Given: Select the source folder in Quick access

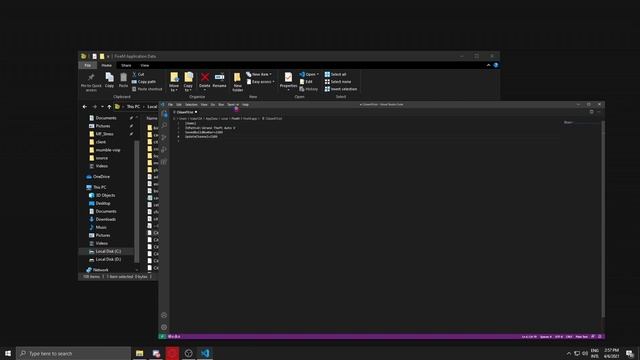Looking at the screenshot, I should click(99, 158).
